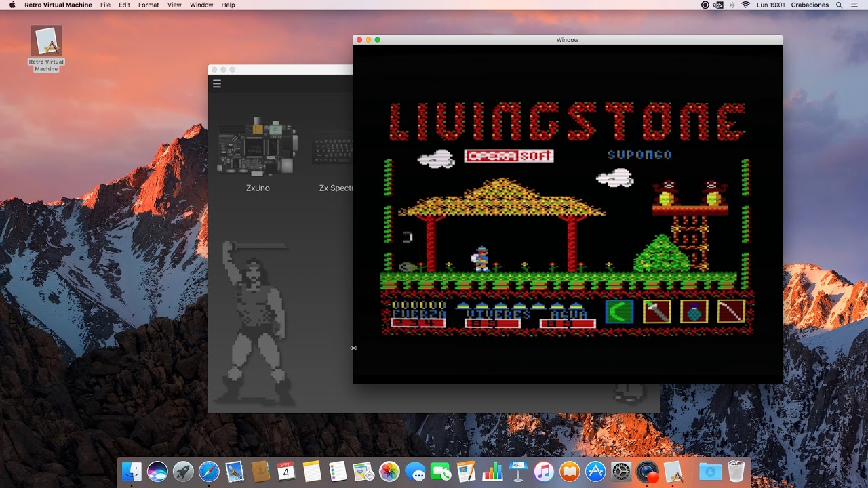The image size is (868, 488).
Task: Open System Preferences from the dock
Action: [621, 471]
